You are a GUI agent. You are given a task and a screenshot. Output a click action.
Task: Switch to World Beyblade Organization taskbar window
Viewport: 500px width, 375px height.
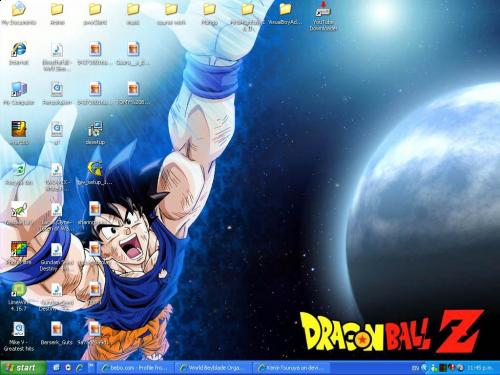(x=213, y=368)
